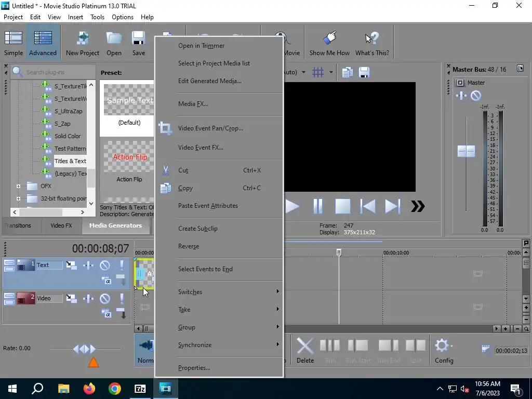Viewport: 532px width, 399px height.
Task: Open the Synchronize submenu
Action: point(230,345)
